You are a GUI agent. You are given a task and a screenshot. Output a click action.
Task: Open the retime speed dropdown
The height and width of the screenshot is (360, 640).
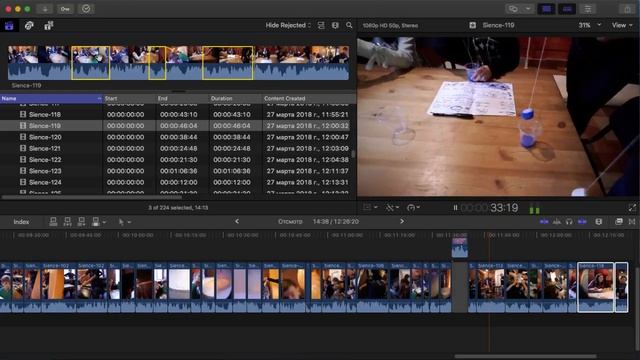coord(413,208)
